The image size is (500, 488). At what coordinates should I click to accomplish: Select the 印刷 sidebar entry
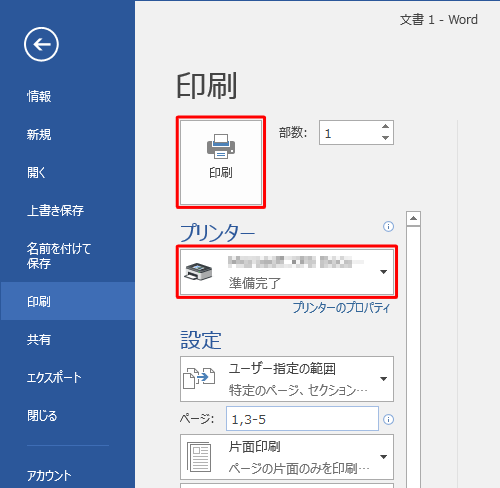(67, 301)
